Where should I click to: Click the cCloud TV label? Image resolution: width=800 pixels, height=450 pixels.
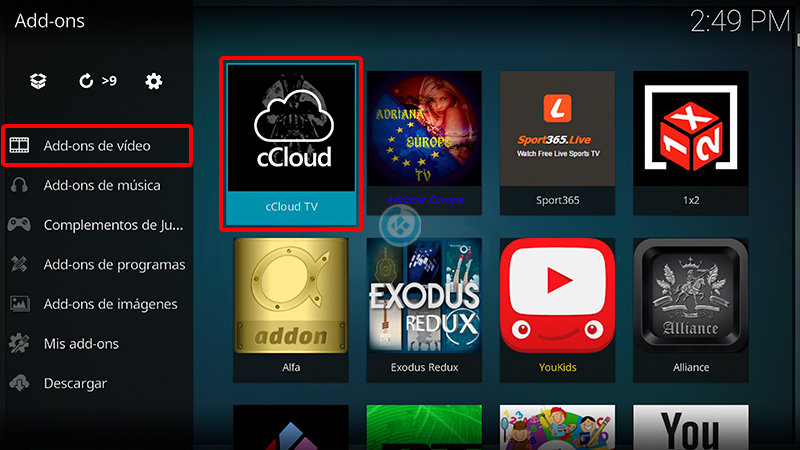(291, 207)
